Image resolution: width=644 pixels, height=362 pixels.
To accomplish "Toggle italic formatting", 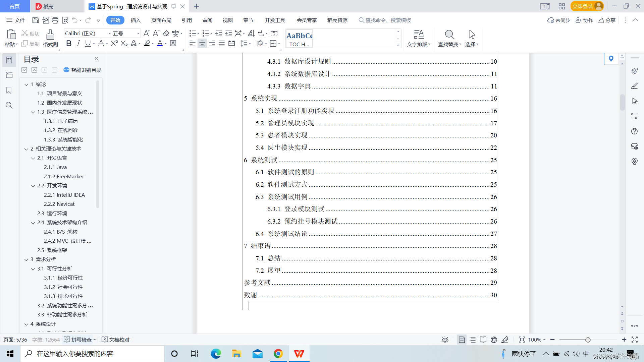I will pyautogui.click(x=78, y=43).
